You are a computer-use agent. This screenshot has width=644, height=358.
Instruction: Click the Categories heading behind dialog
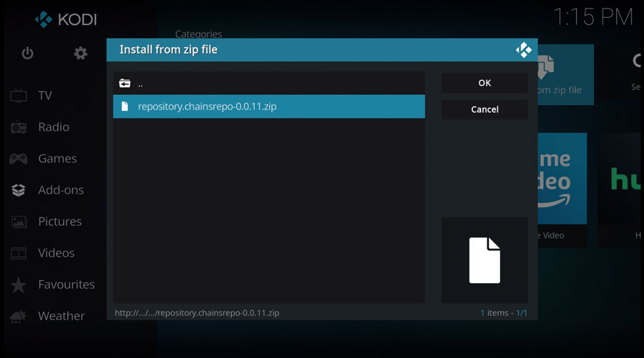point(198,34)
